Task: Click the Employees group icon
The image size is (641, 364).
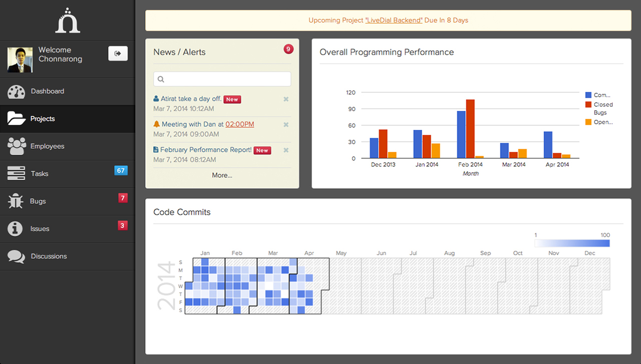Action: tap(17, 146)
